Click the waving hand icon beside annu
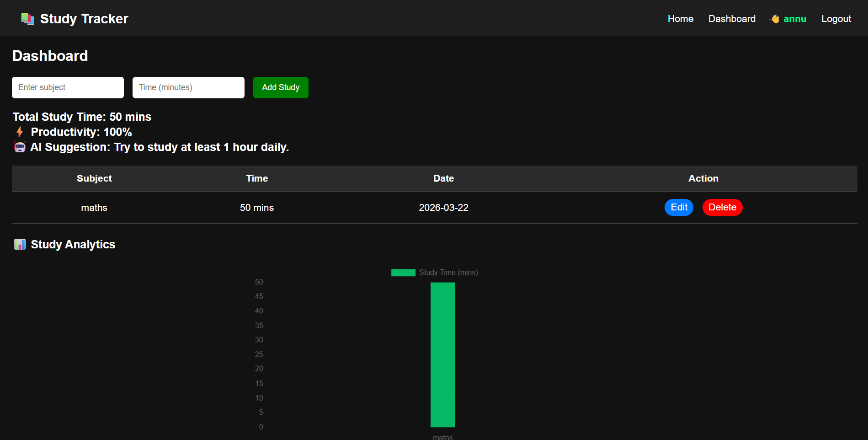 pos(775,19)
